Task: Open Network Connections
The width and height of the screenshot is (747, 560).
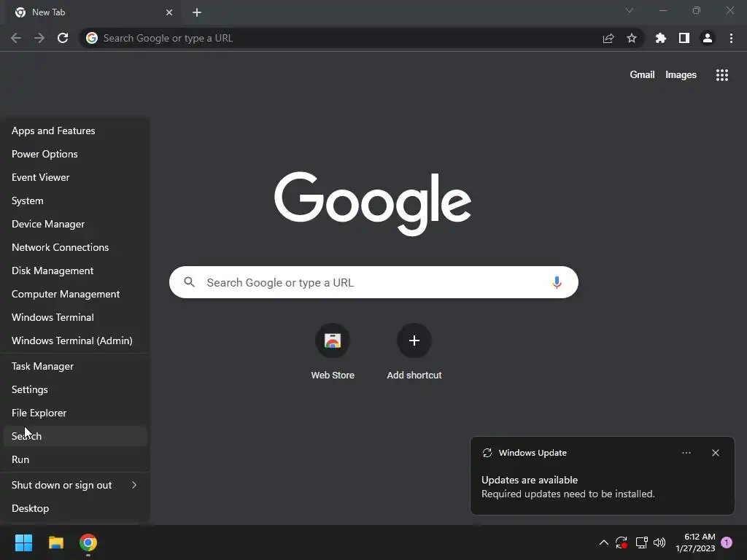Action: pos(75,248)
